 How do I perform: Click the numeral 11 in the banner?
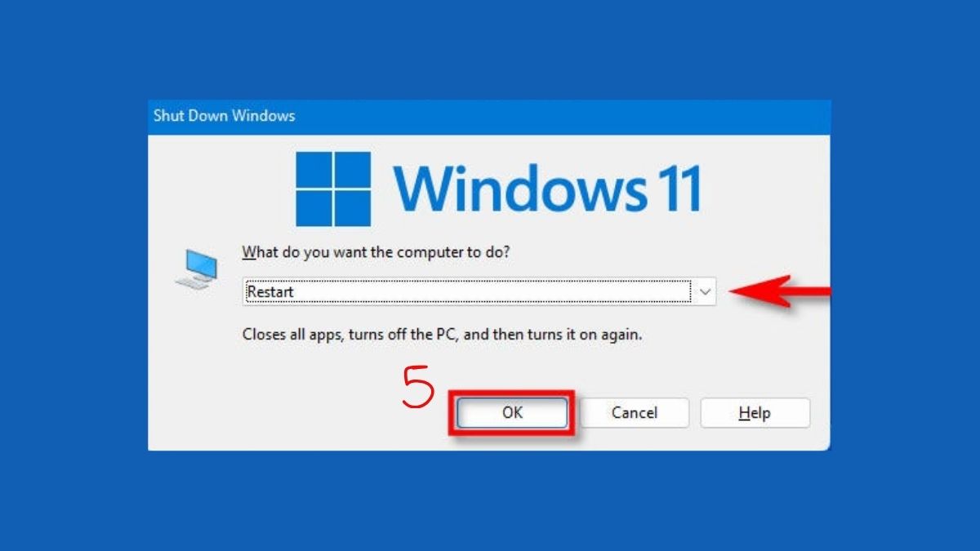coord(678,187)
